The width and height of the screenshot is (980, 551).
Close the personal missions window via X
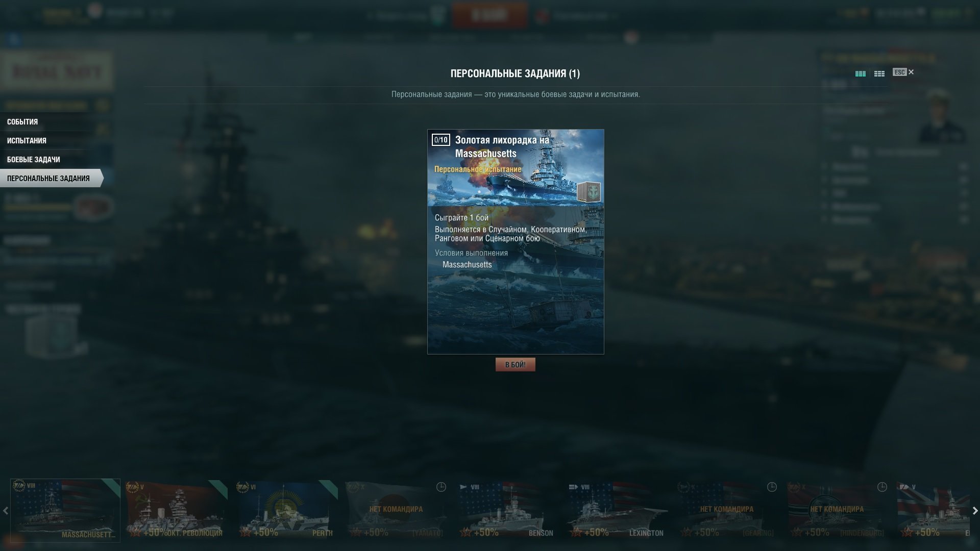[x=911, y=72]
